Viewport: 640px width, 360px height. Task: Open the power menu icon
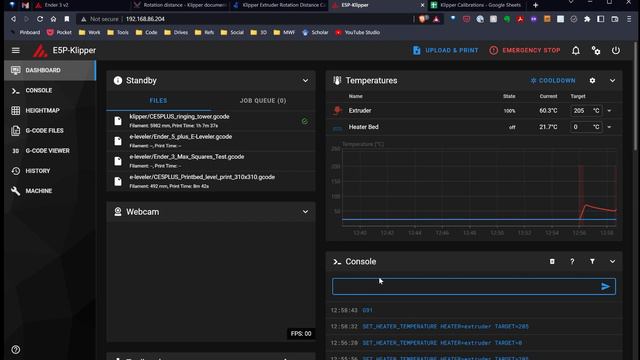pos(616,51)
